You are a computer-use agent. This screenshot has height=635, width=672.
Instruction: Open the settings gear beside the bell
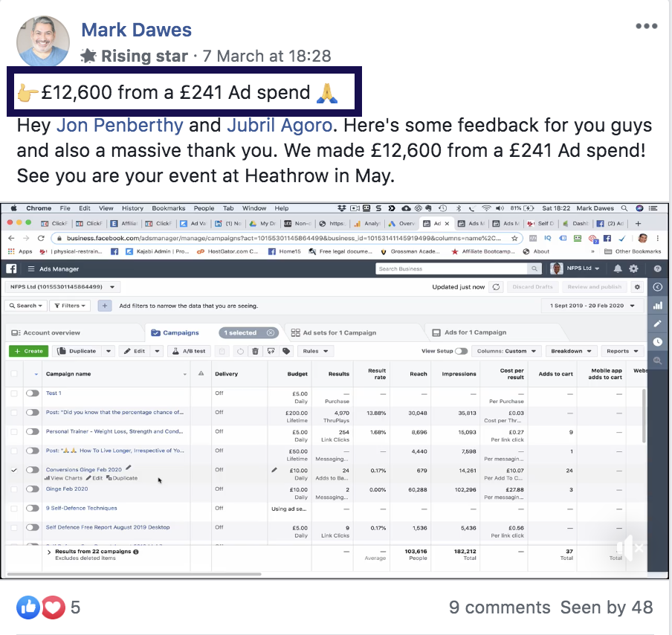pos(633,269)
